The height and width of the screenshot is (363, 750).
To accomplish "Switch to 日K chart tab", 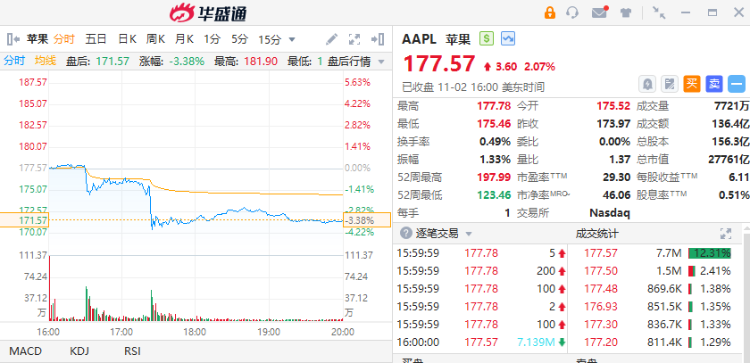I will point(127,39).
